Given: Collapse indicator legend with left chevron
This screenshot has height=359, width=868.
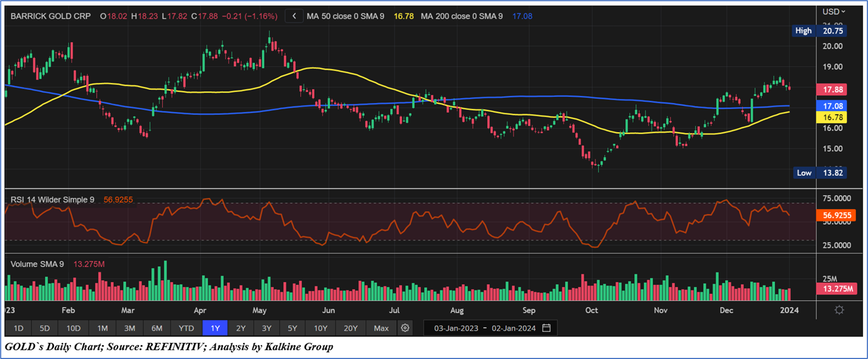Looking at the screenshot, I should pyautogui.click(x=294, y=16).
